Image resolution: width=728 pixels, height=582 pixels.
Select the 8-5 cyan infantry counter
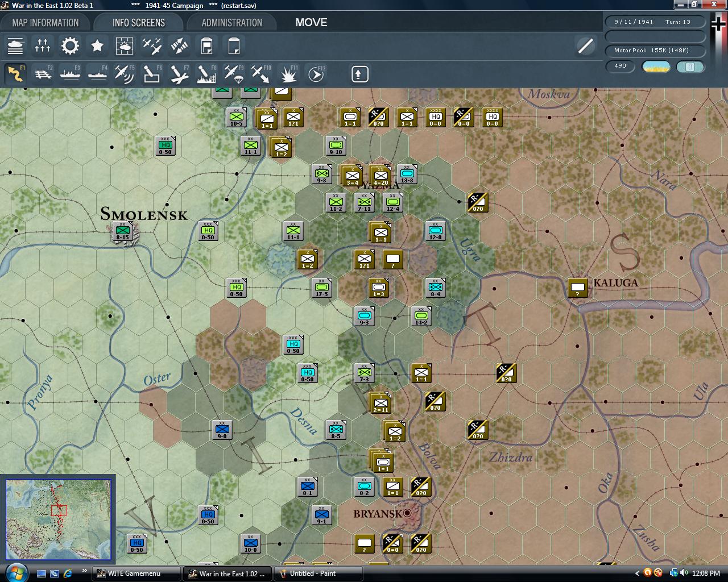click(x=336, y=430)
